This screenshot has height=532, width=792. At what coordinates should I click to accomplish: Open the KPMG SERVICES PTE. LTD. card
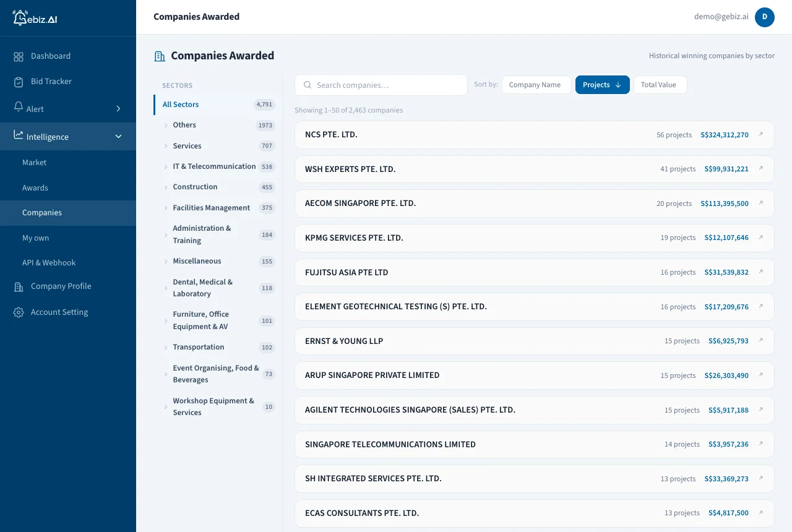pyautogui.click(x=535, y=238)
